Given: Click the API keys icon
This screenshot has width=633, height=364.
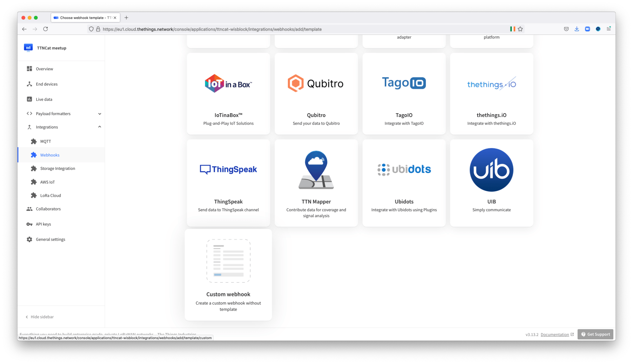Looking at the screenshot, I should pyautogui.click(x=29, y=224).
